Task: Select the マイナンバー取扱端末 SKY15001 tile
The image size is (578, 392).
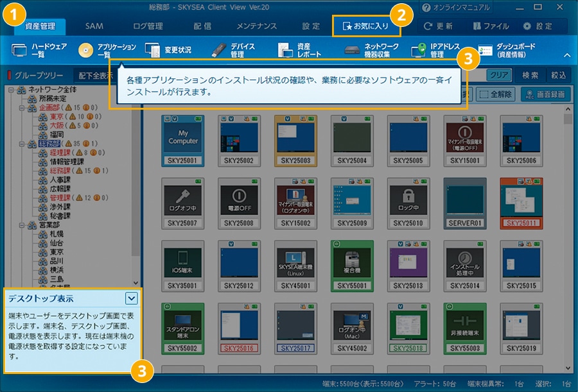Action: click(465, 141)
